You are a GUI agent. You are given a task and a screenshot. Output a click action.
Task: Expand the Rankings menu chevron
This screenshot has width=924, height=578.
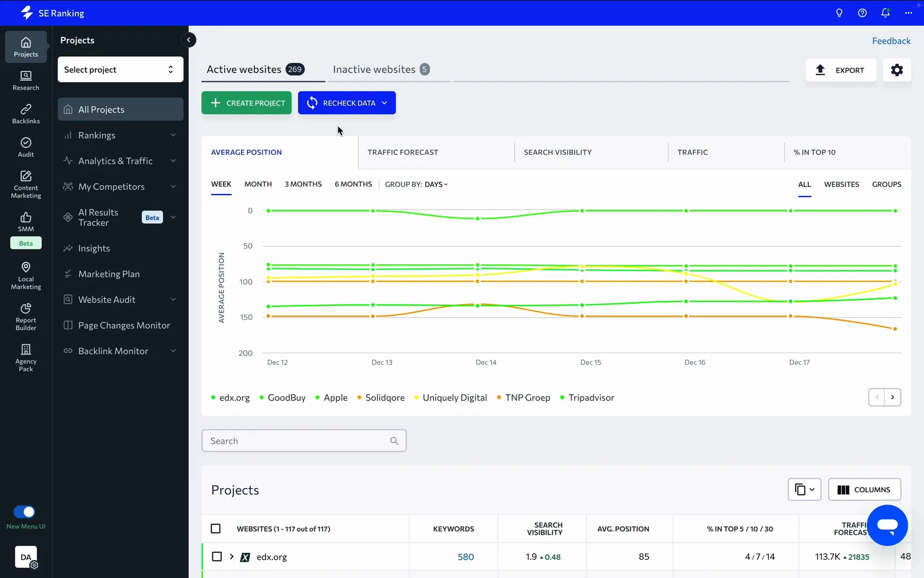point(173,135)
